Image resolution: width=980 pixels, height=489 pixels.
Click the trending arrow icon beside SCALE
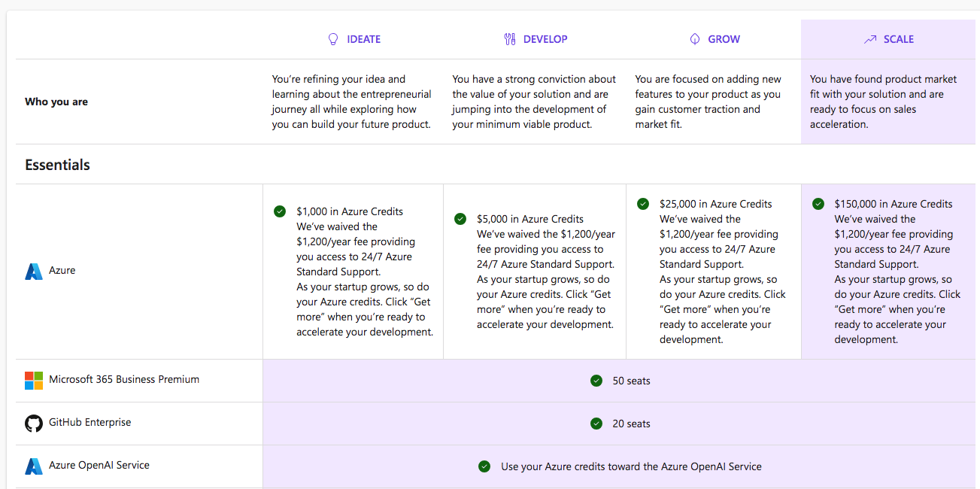[x=870, y=39]
